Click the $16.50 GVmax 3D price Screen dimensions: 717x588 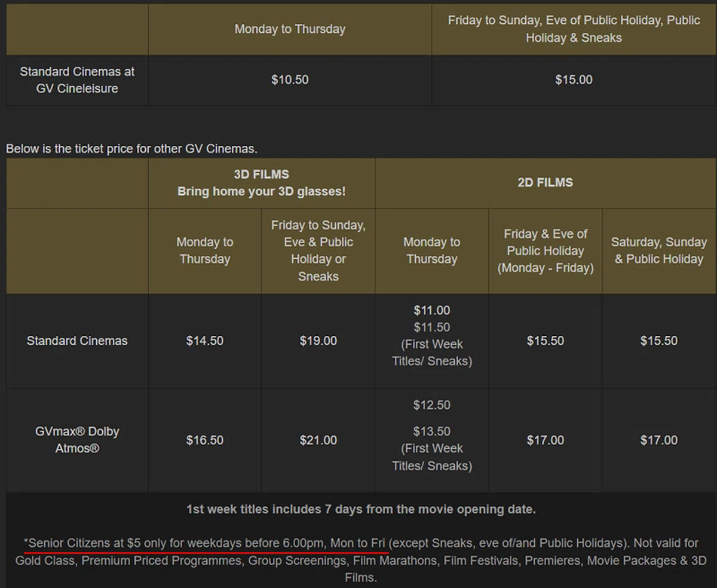(204, 440)
